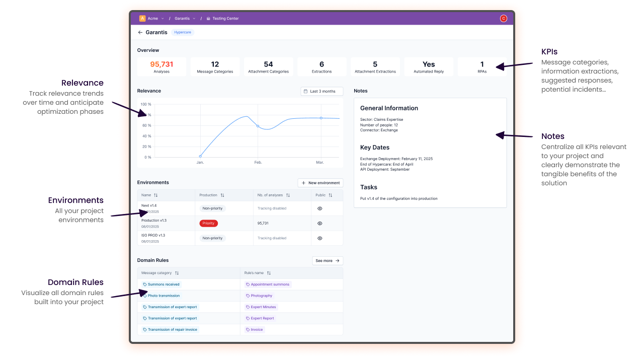The width and height of the screenshot is (644, 358).
Task: Click the Mar. data point on Relevance chart
Action: click(321, 118)
